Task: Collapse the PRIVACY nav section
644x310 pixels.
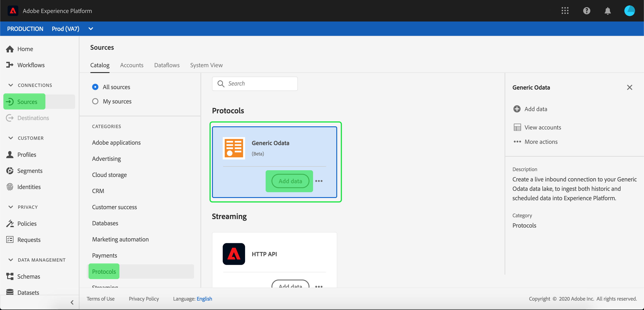Action: pyautogui.click(x=11, y=207)
